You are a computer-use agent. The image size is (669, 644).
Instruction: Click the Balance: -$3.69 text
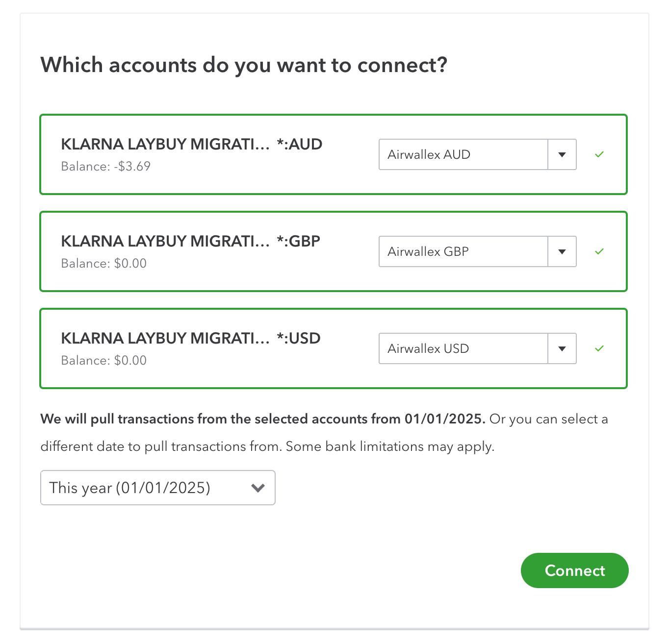pos(105,167)
